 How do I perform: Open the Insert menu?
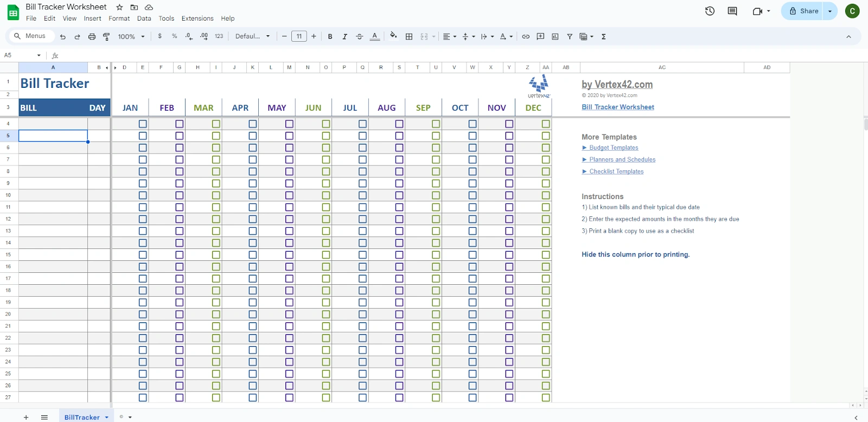[92, 18]
